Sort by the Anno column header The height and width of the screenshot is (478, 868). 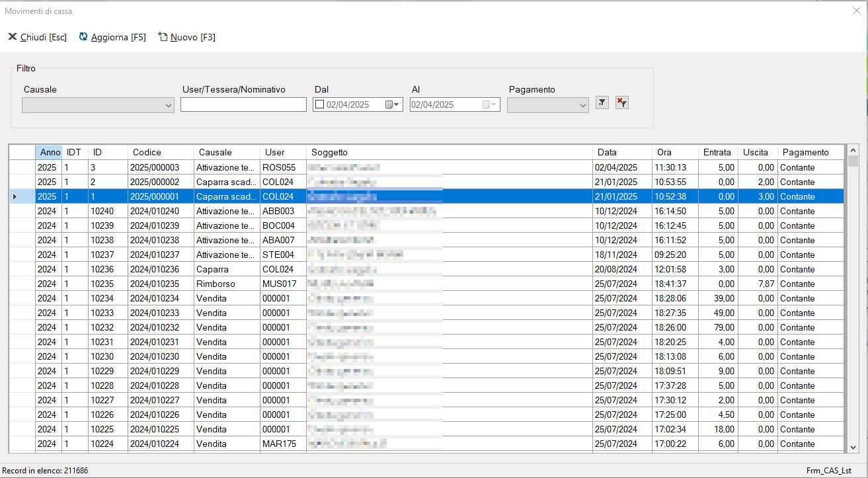click(49, 152)
